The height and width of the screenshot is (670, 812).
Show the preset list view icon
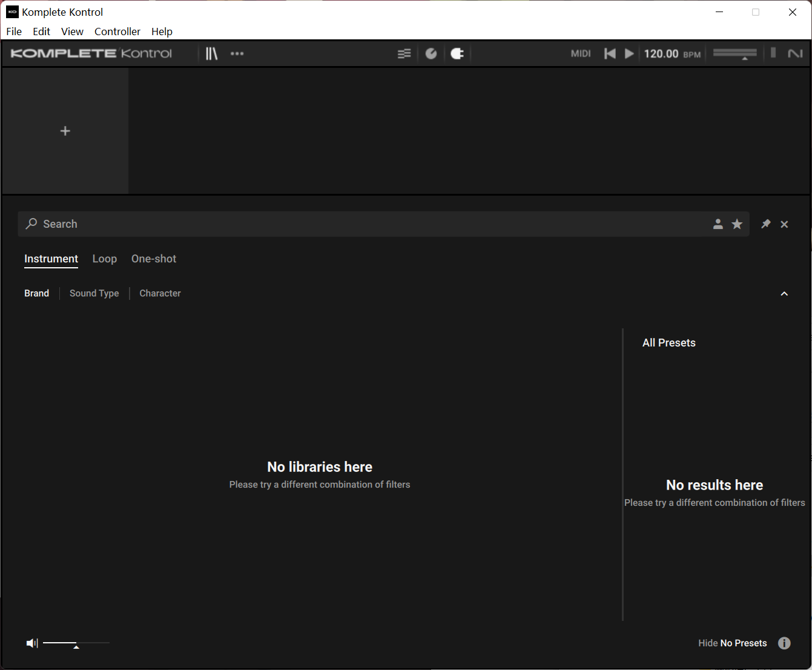pyautogui.click(x=404, y=54)
